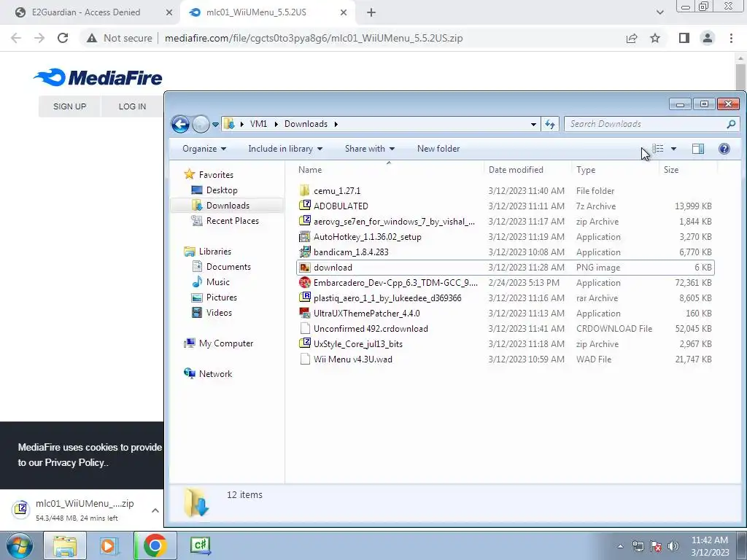Select Network in the navigation pane

215,374
